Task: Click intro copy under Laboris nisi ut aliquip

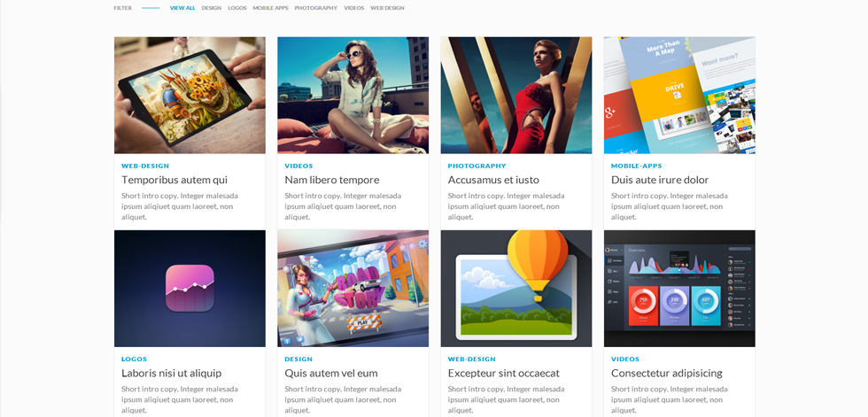Action: click(x=180, y=400)
